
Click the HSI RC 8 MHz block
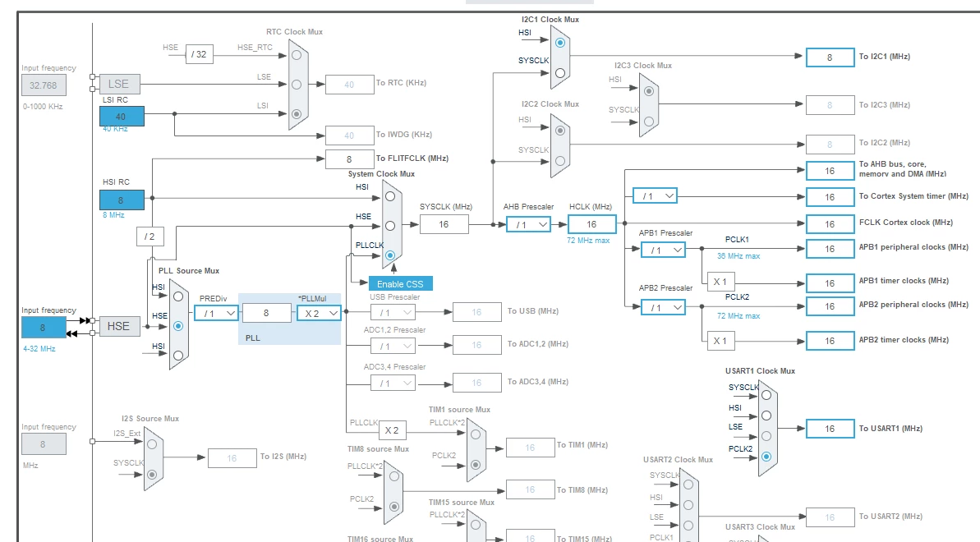[x=122, y=200]
